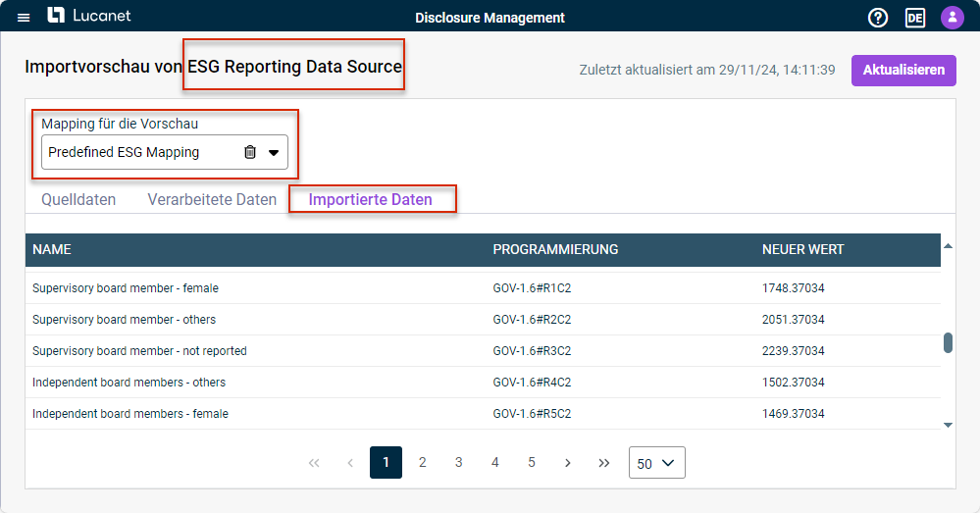Click the NEUER WERT column header

point(802,249)
